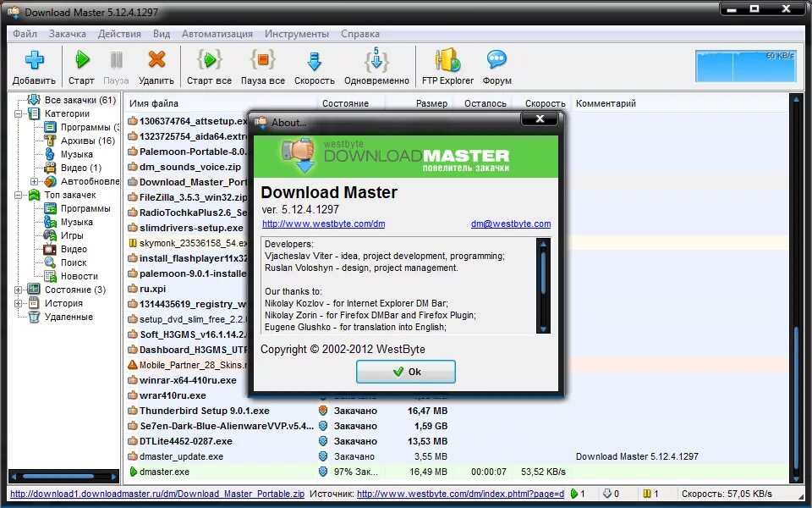The width and height of the screenshot is (812, 508).
Task: Select Видео under Топ закачек
Action: pos(74,249)
